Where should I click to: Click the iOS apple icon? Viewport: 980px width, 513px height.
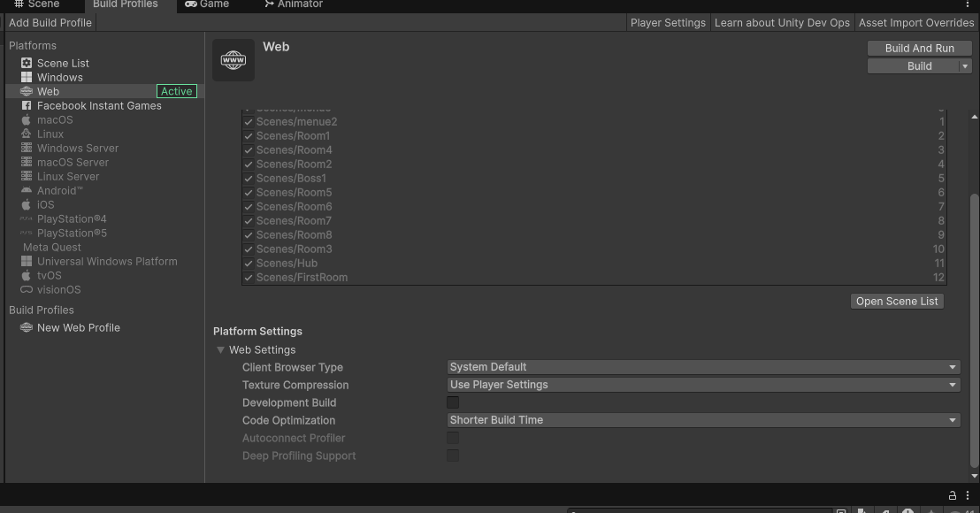coord(27,205)
